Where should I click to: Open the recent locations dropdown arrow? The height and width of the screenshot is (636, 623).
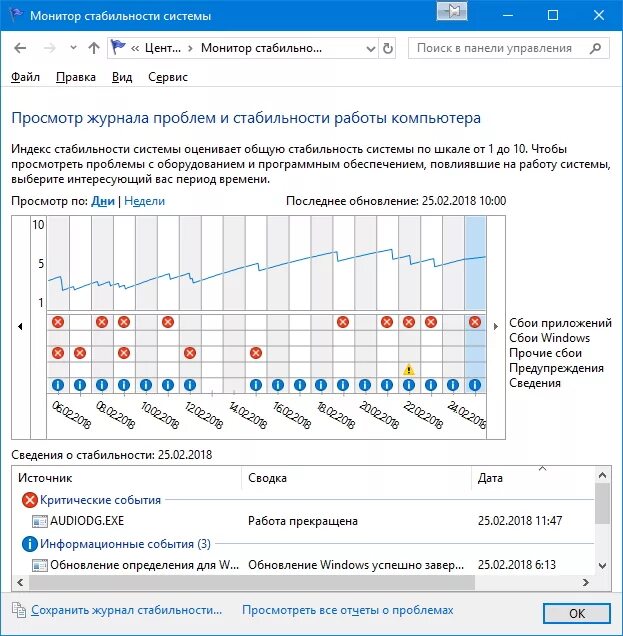[x=73, y=48]
